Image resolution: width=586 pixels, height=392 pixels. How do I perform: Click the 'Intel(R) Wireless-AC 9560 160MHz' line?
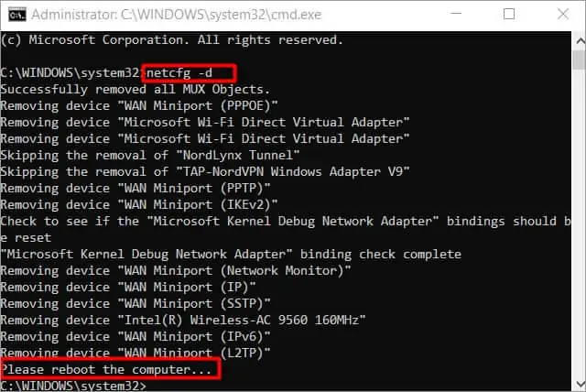[x=183, y=320]
